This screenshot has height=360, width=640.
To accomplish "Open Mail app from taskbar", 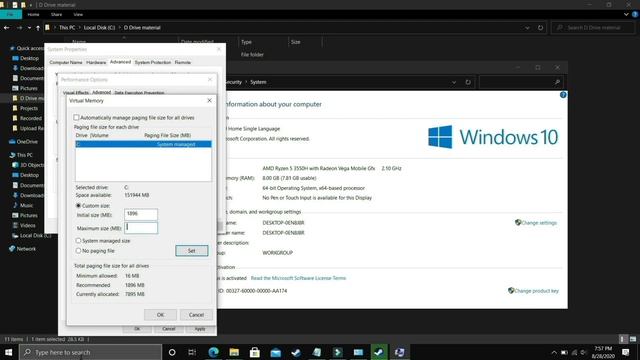I will (276, 352).
